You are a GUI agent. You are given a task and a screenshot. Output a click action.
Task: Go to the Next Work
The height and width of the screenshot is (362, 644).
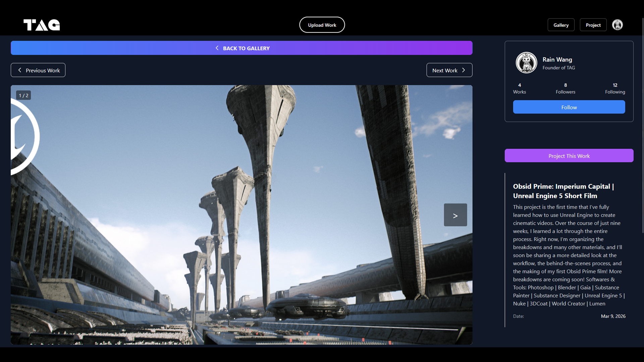[x=449, y=70]
